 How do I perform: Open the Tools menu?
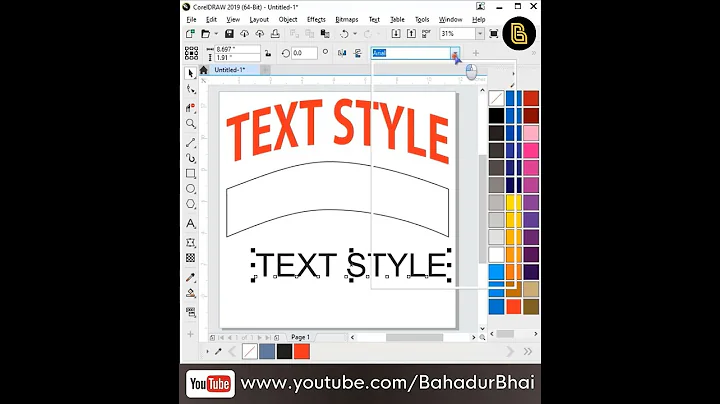422,19
